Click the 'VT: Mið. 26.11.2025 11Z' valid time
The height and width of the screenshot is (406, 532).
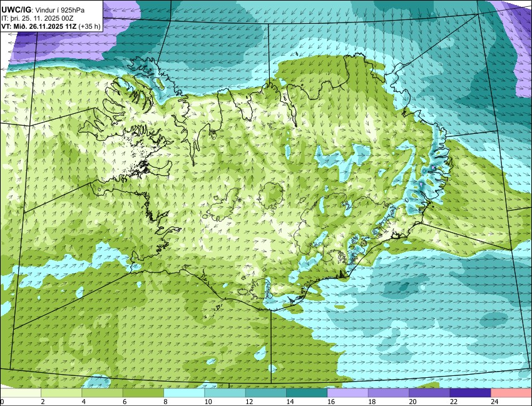click(x=39, y=26)
